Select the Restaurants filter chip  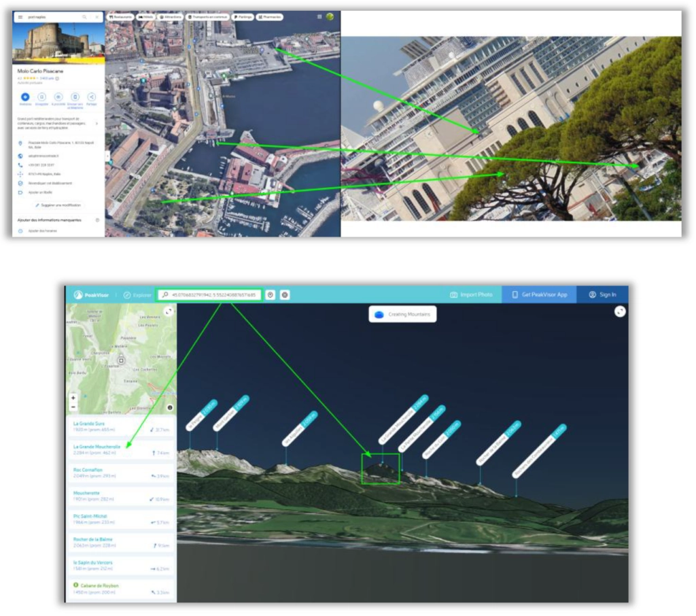point(120,16)
